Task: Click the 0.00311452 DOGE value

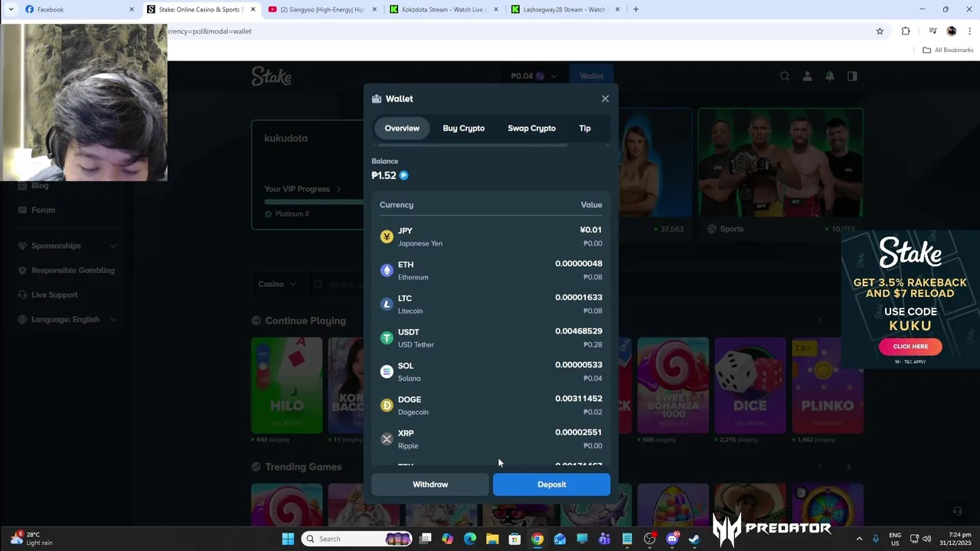Action: click(x=579, y=399)
